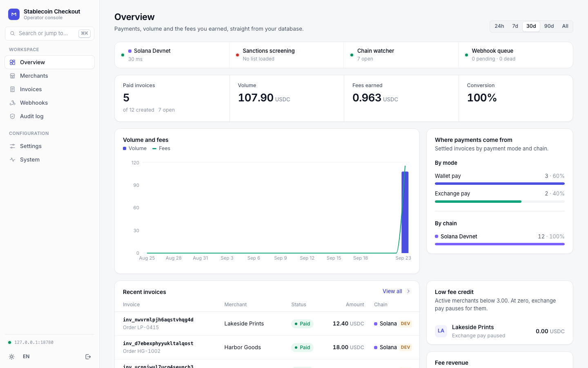Click the DEV badge on the 12.40 invoice
This screenshot has width=588, height=368.
click(x=405, y=324)
